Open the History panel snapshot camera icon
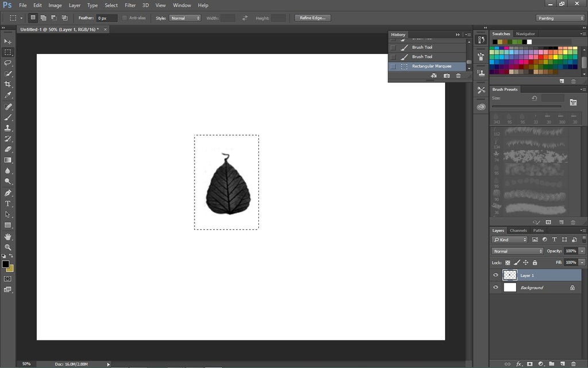The width and height of the screenshot is (588, 368). coord(446,75)
